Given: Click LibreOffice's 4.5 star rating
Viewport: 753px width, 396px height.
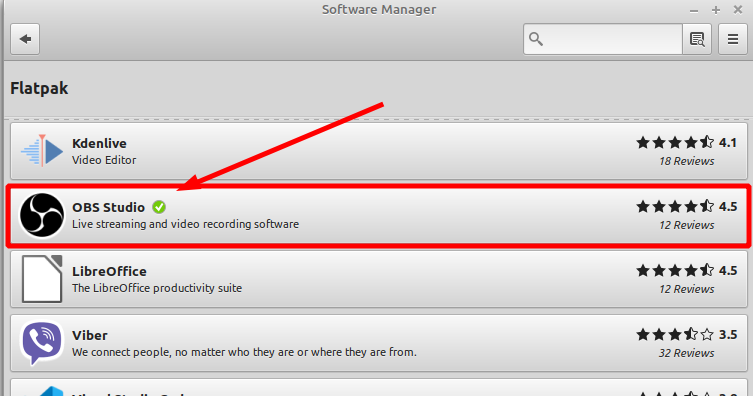Looking at the screenshot, I should point(686,271).
